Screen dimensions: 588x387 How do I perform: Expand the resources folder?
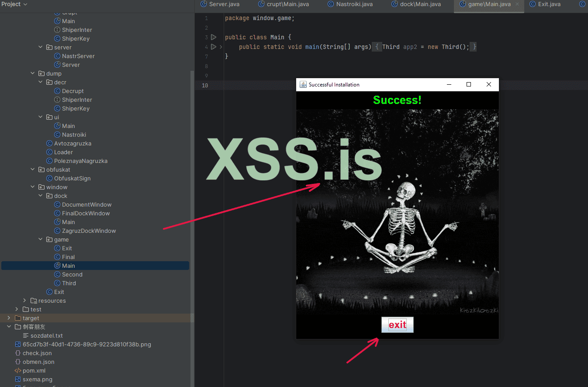tap(25, 301)
